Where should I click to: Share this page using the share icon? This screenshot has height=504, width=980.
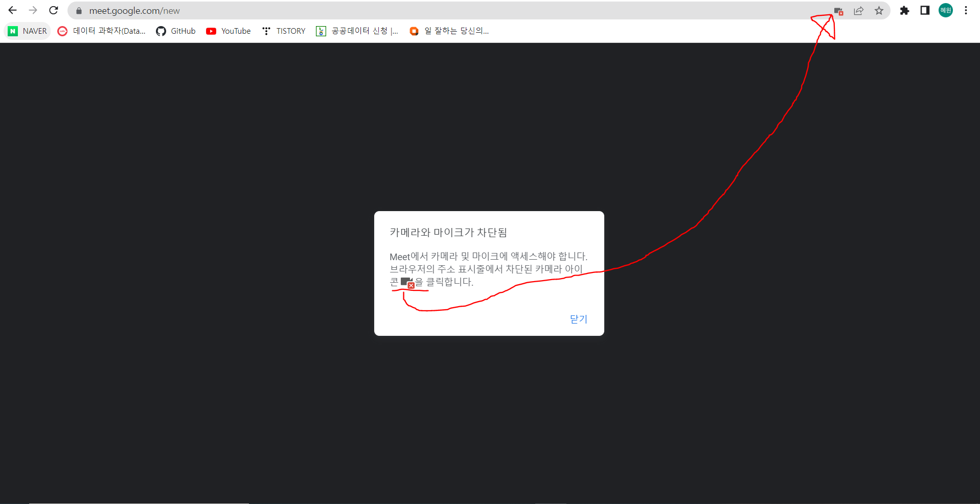click(859, 11)
